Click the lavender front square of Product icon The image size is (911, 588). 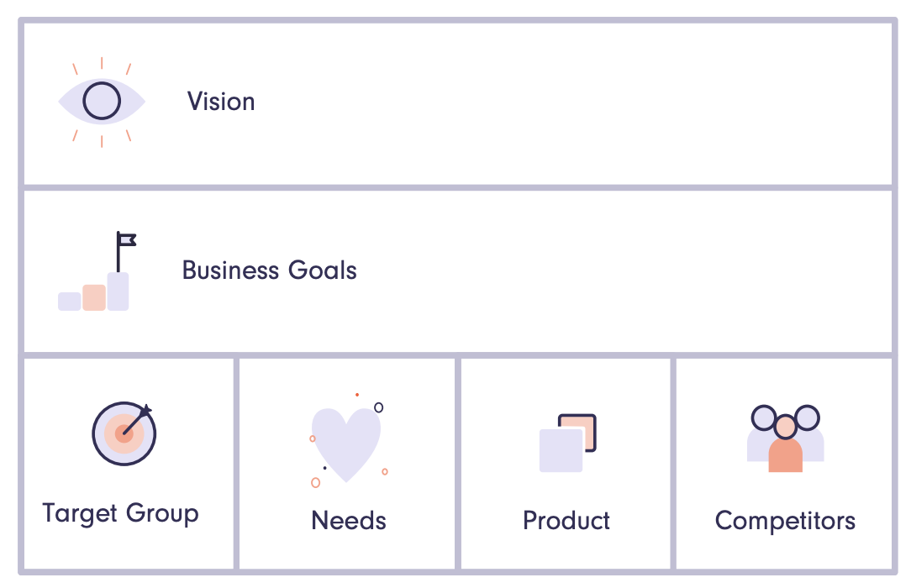561,450
